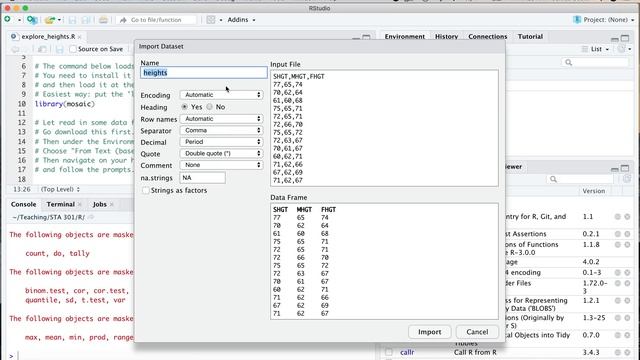This screenshot has height=360, width=640.
Task: Click globe icon for callr package
Action: tap(618, 352)
